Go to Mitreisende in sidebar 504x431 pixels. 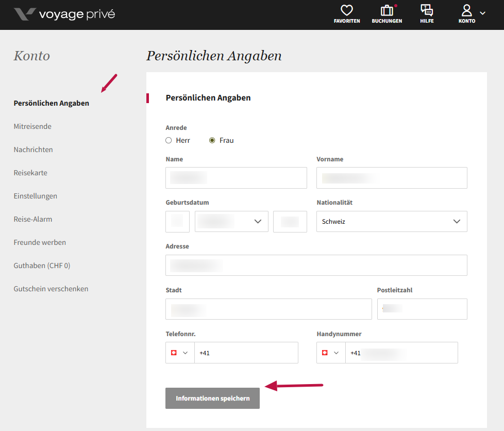click(x=32, y=126)
